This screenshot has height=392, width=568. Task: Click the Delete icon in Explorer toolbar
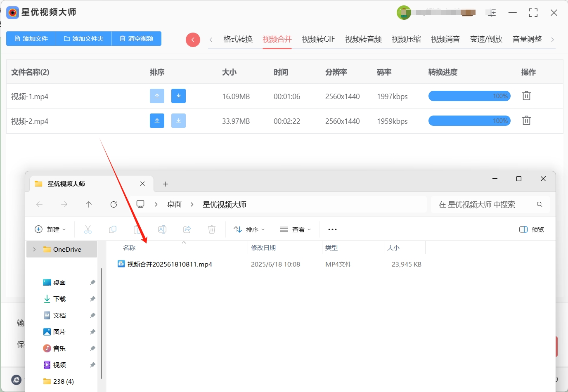pos(212,229)
